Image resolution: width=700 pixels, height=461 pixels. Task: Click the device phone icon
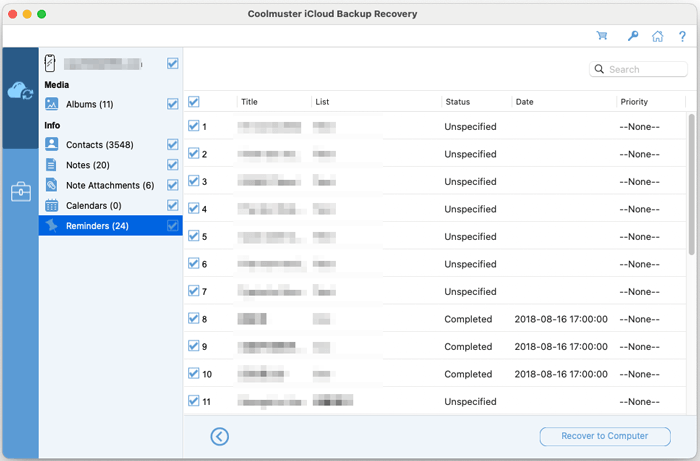pyautogui.click(x=50, y=63)
